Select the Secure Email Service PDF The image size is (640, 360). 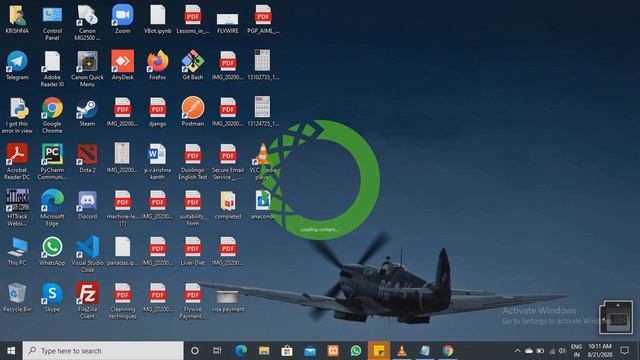[228, 162]
